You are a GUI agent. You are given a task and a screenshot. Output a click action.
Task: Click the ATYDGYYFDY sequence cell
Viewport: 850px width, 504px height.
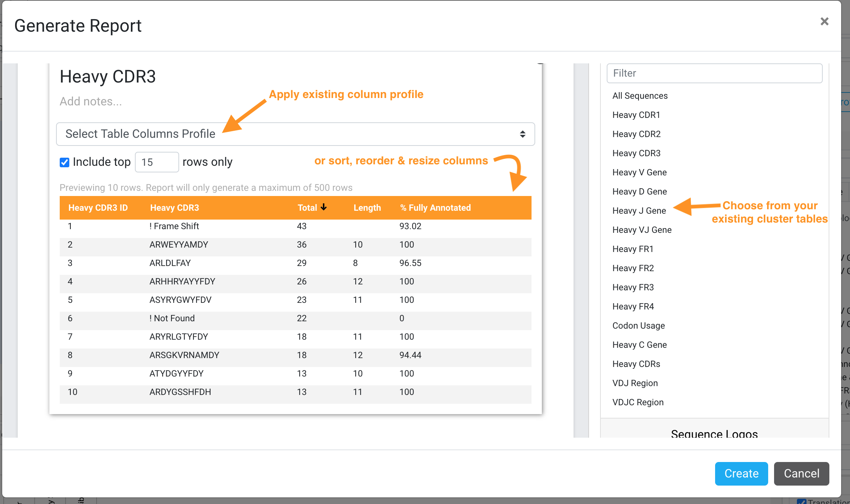coord(176,374)
